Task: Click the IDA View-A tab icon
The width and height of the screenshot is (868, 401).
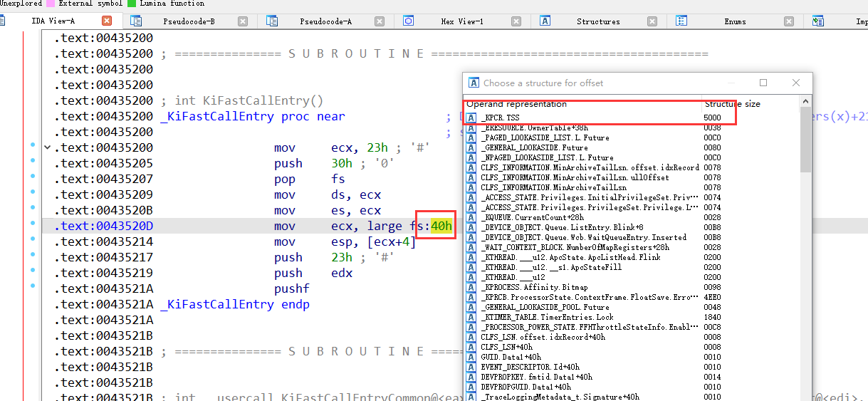Action: pyautogui.click(x=2, y=21)
